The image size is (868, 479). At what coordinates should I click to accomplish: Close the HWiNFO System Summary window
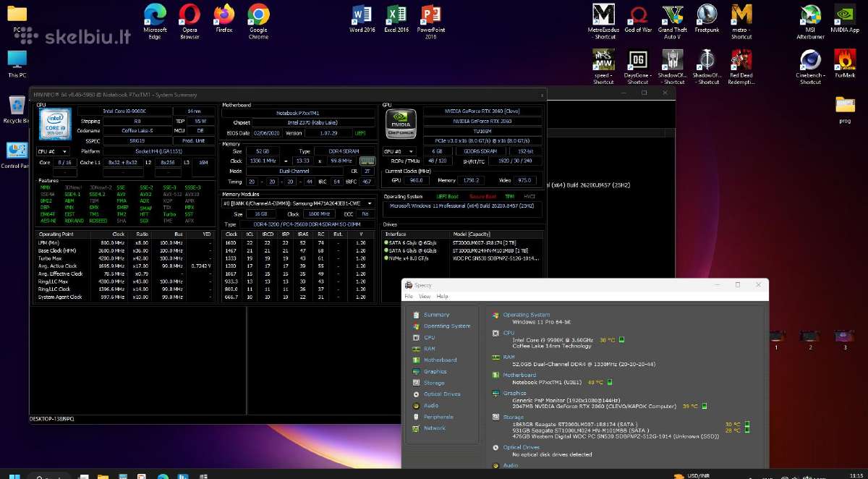point(542,95)
